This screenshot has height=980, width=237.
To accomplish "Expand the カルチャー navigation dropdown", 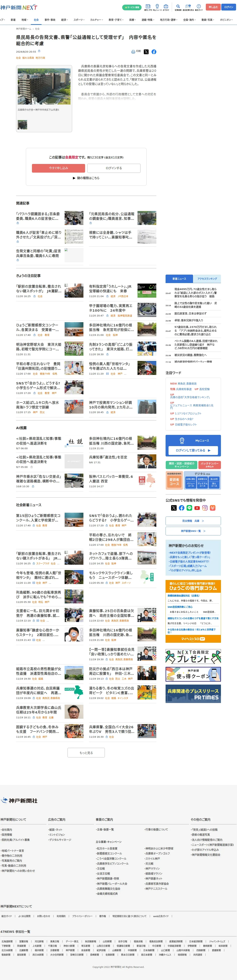I will (97, 20).
